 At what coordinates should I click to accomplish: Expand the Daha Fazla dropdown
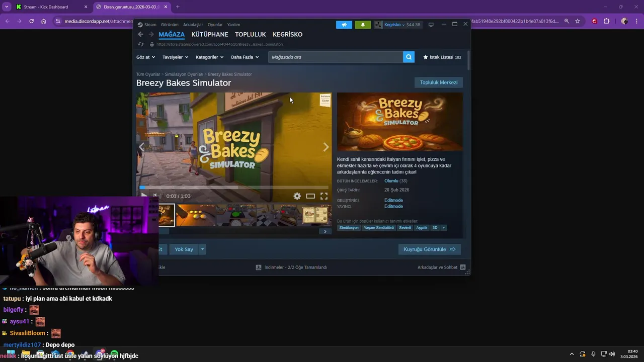tap(245, 57)
